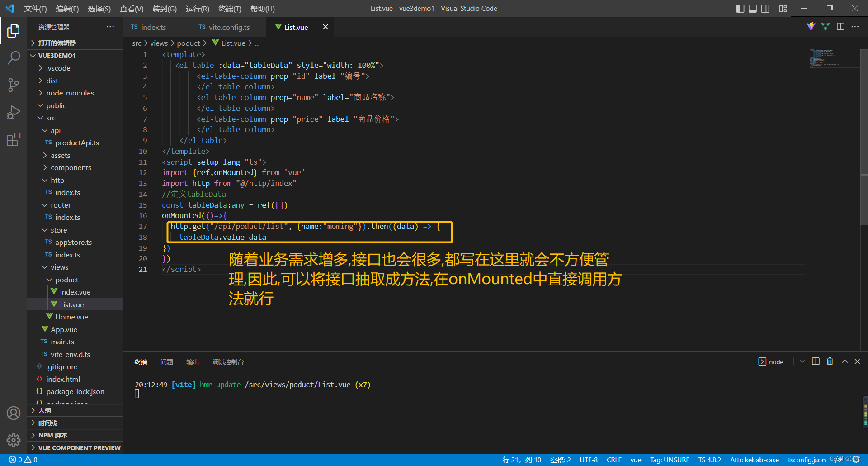Image resolution: width=868 pixels, height=466 pixels.
Task: Open productApi.ts in the explorer
Action: click(77, 143)
